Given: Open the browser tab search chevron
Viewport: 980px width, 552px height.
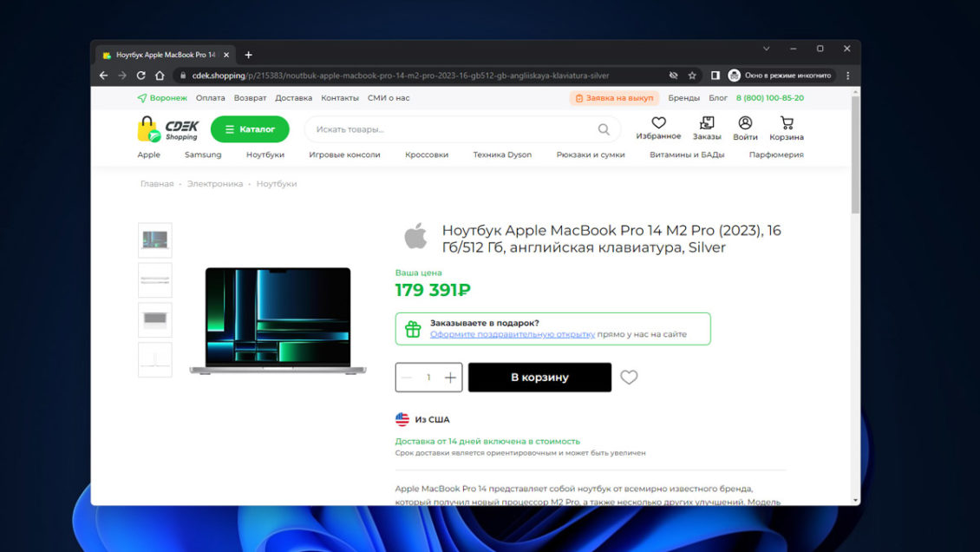Looking at the screenshot, I should point(766,49).
